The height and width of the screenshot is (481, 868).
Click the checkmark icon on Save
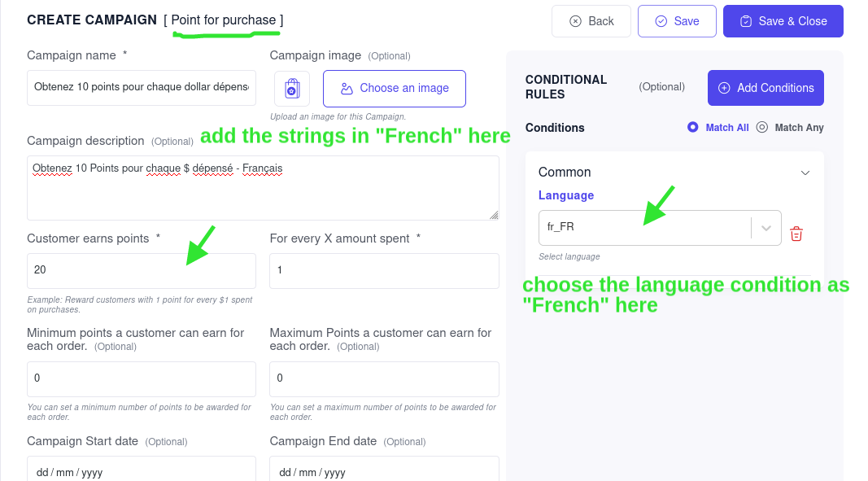pyautogui.click(x=661, y=21)
